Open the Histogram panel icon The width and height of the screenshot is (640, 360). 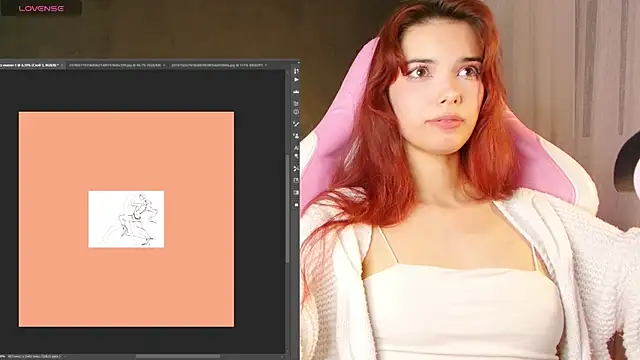(x=296, y=92)
